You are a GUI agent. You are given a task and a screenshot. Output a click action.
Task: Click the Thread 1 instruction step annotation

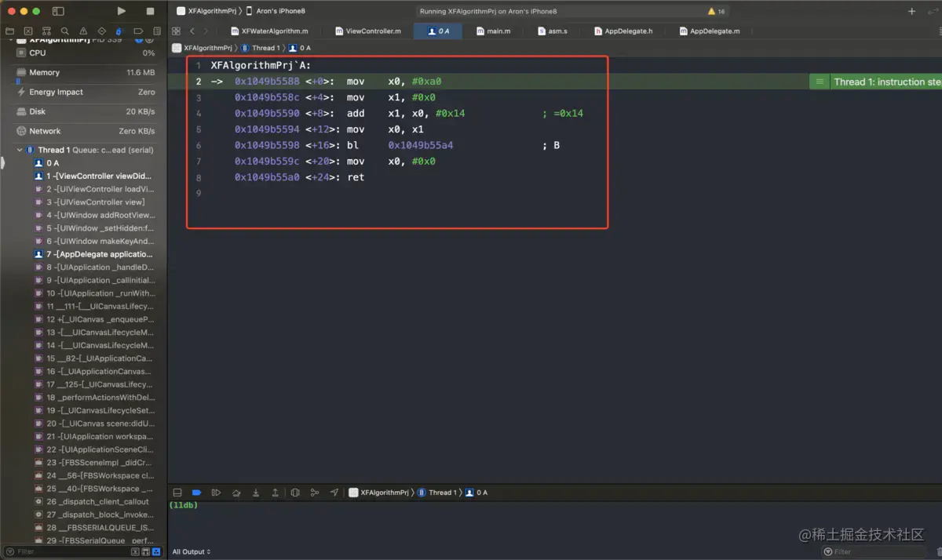click(877, 82)
